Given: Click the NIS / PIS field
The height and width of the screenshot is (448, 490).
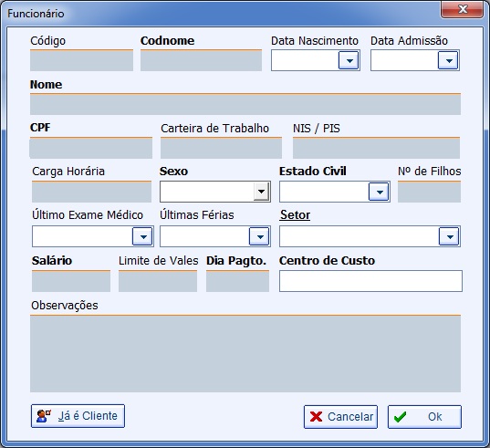Looking at the screenshot, I should click(376, 148).
